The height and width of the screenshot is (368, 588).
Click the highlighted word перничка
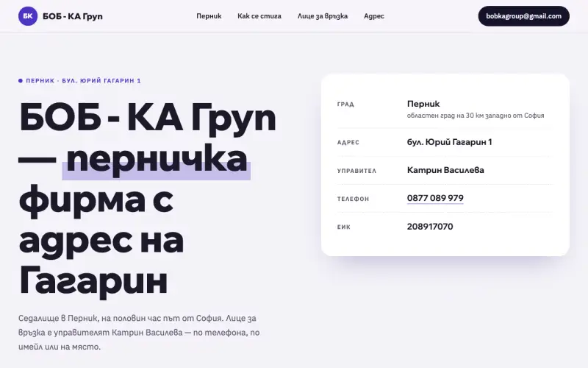pos(157,160)
